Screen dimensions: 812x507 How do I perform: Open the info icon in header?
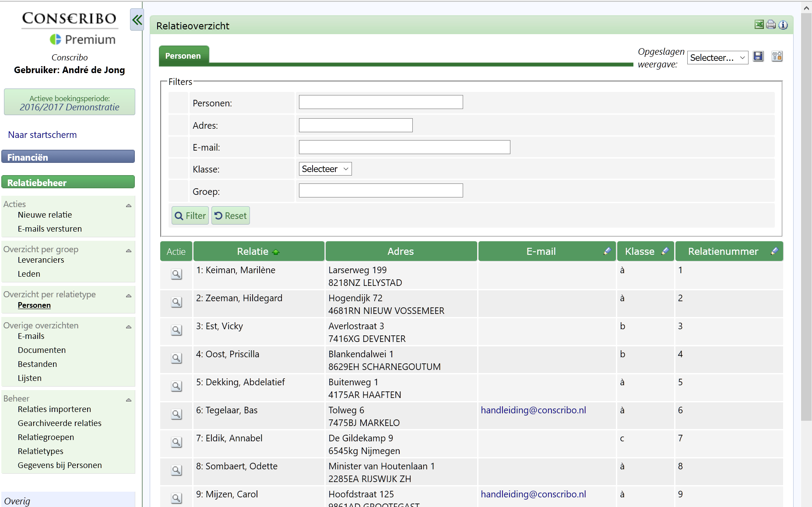(x=783, y=25)
